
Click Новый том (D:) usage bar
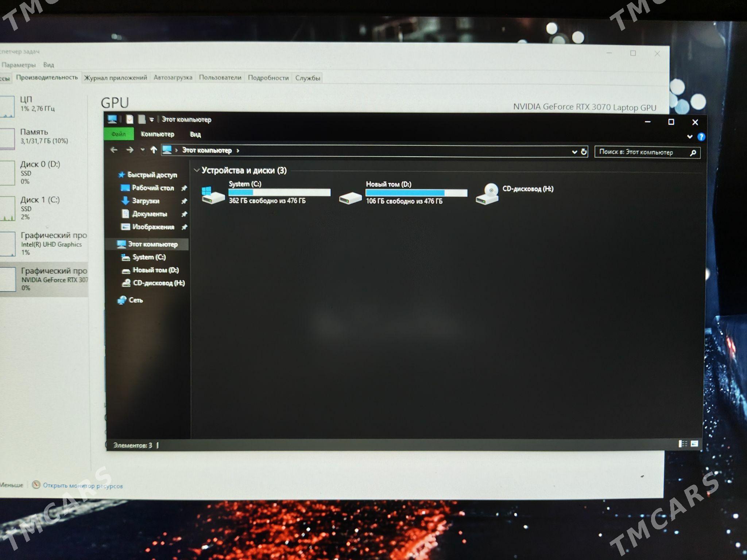(416, 193)
